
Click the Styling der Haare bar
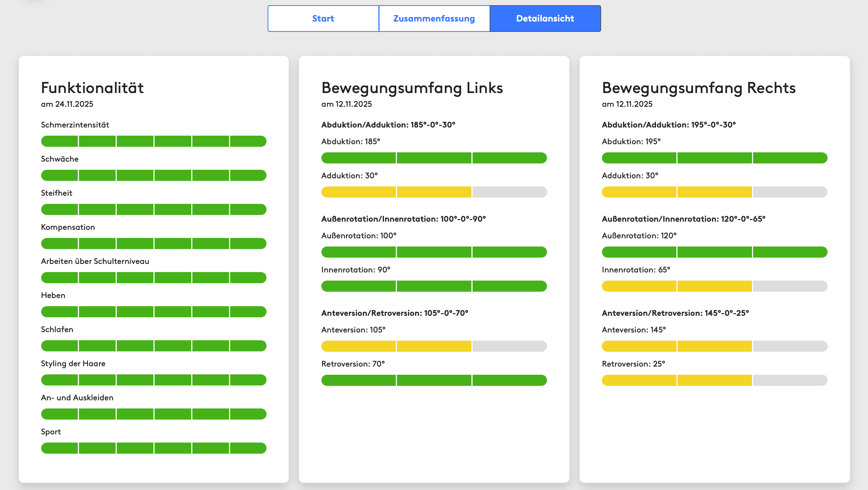pos(153,380)
